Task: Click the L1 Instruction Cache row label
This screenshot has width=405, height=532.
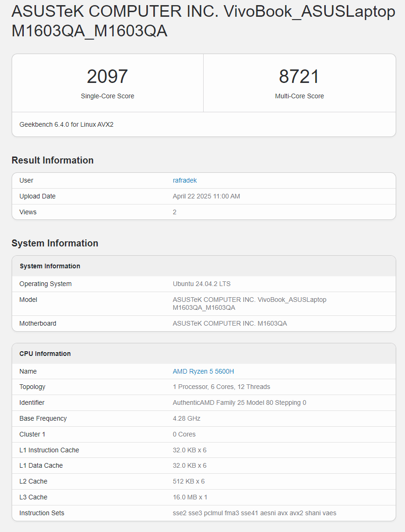Action: [49, 450]
